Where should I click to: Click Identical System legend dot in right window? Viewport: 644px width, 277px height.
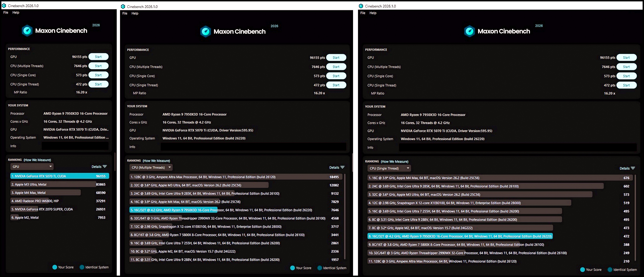[x=610, y=270]
